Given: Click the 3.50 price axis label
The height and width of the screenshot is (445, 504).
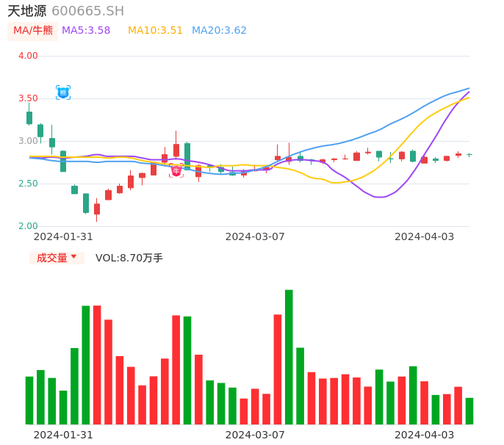Looking at the screenshot, I should (x=28, y=98).
